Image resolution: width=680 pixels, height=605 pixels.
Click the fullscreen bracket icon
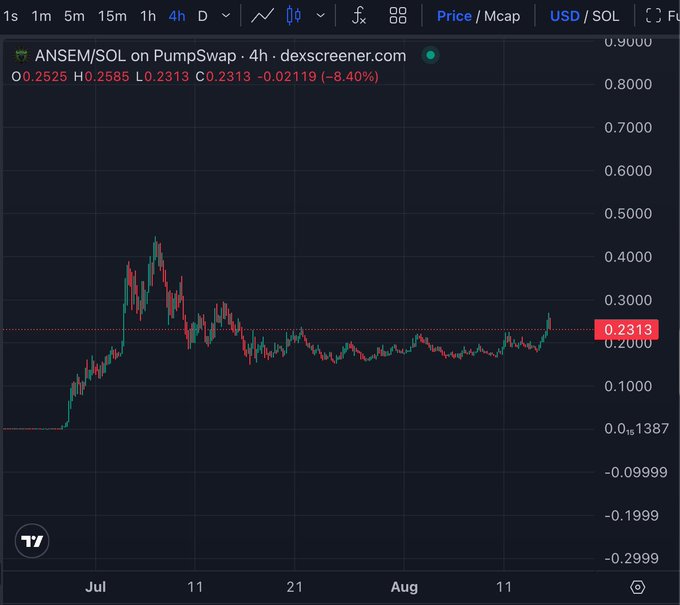(x=653, y=16)
